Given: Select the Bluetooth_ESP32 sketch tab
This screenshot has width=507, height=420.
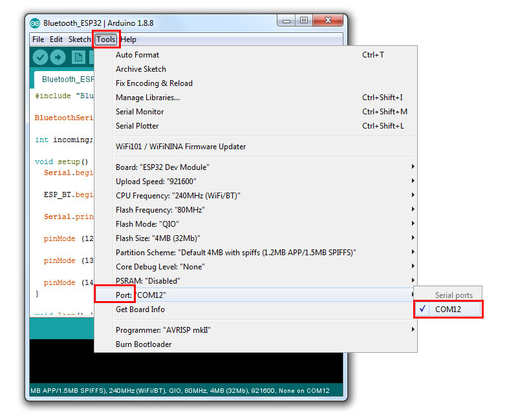Looking at the screenshot, I should pos(65,79).
